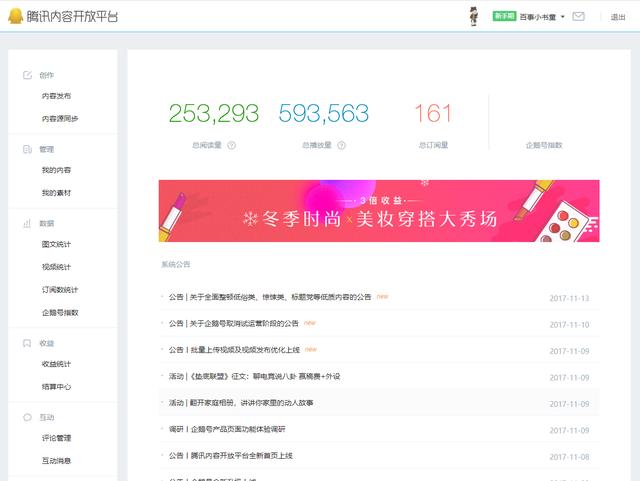Image resolution: width=640 pixels, height=481 pixels.
Task: Click the 管理 section document icon
Action: point(27,149)
